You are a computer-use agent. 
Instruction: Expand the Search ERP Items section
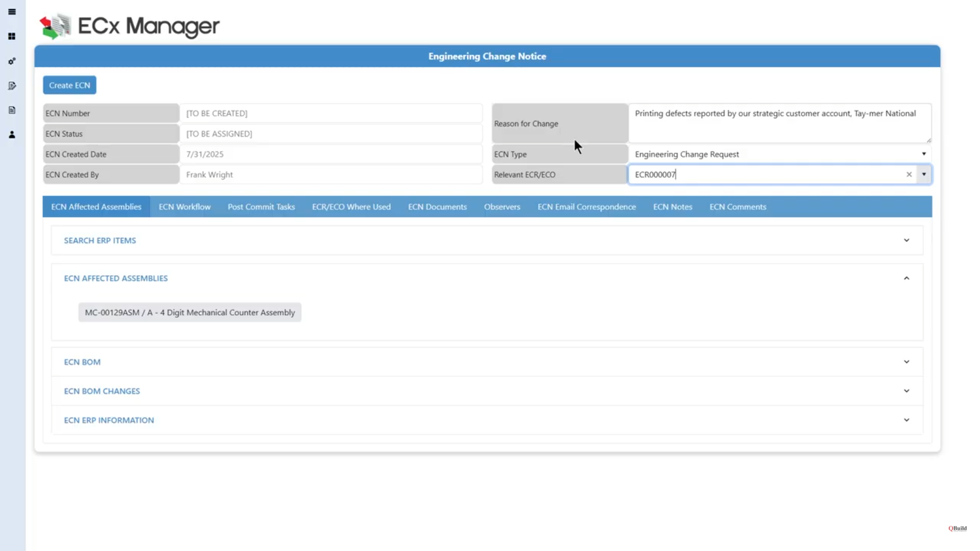coord(906,241)
